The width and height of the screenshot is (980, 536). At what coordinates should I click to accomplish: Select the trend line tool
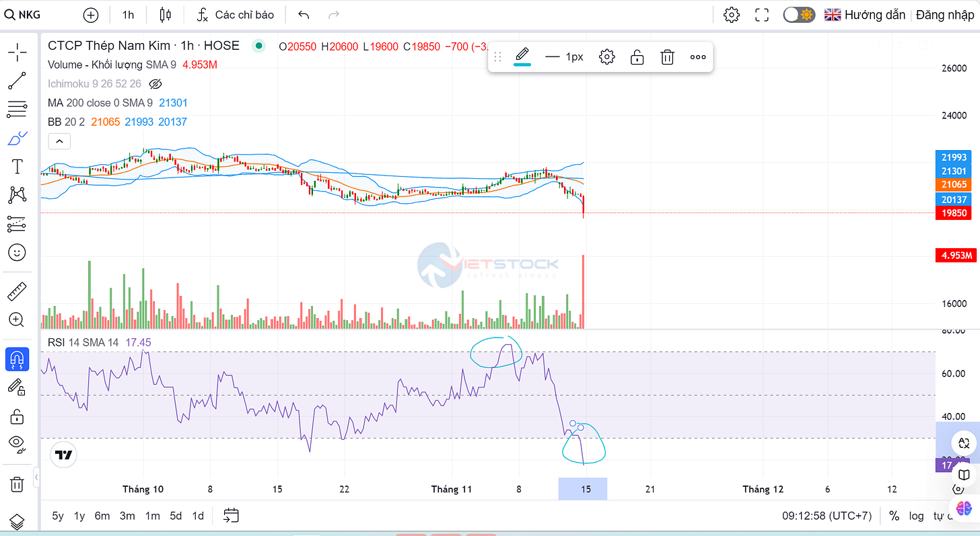[x=17, y=81]
